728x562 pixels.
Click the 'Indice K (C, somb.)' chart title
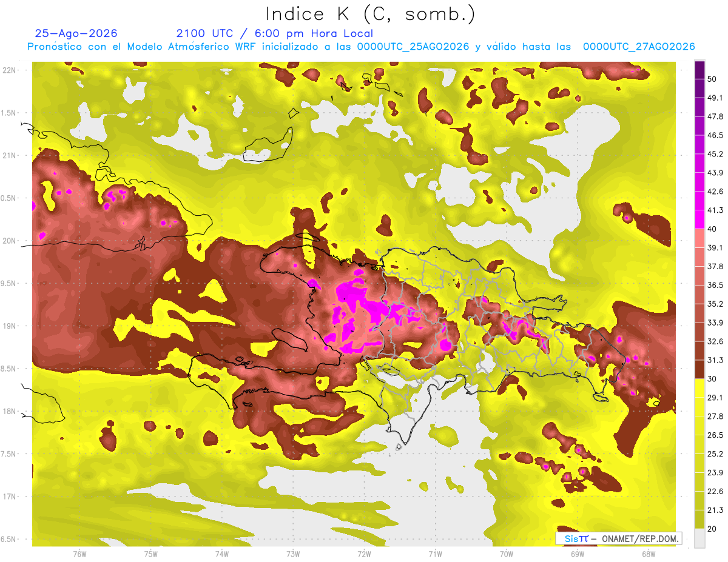[x=371, y=14]
